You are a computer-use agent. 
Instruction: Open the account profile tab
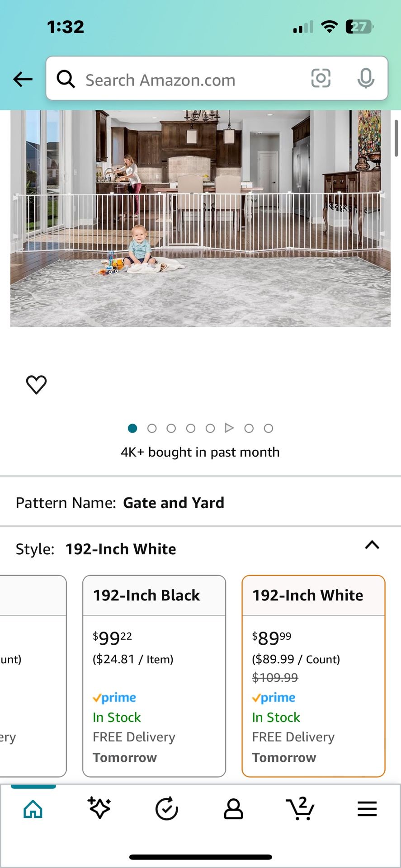click(233, 809)
